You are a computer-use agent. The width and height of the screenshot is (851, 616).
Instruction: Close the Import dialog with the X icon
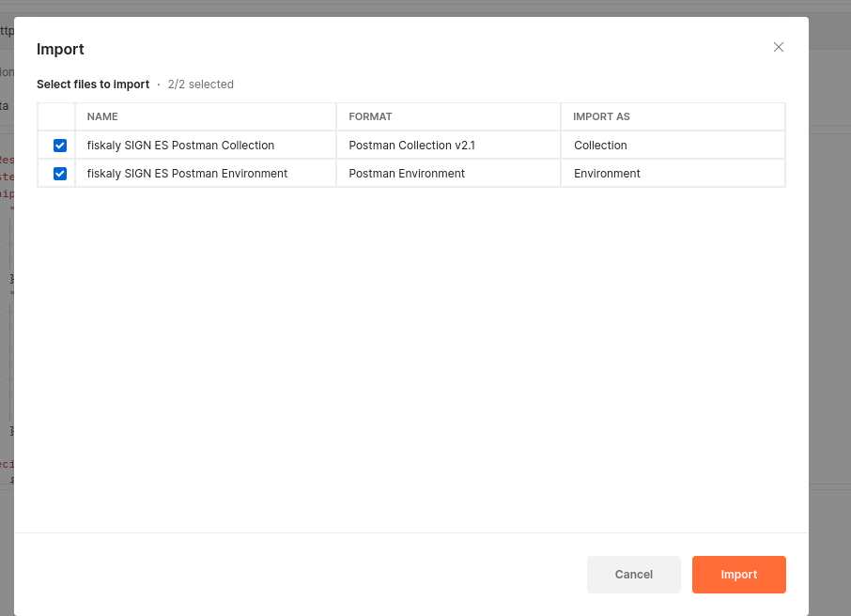(778, 47)
